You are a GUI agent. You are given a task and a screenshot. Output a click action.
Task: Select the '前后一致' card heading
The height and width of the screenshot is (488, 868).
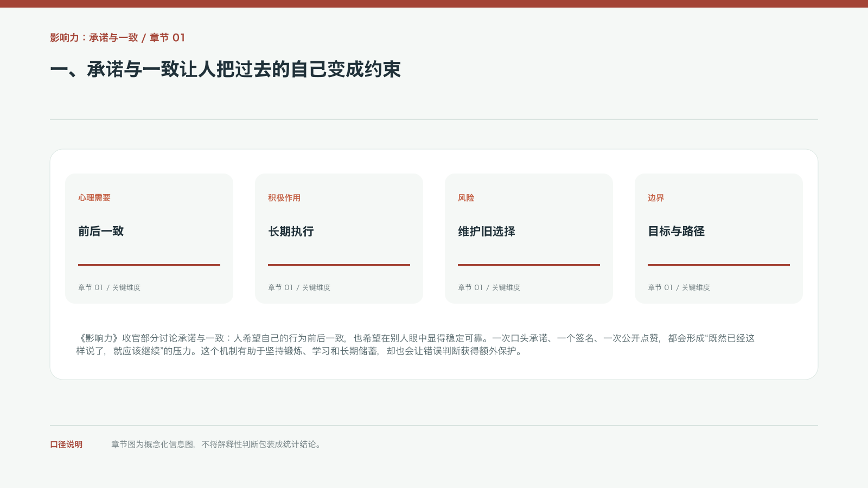pyautogui.click(x=101, y=231)
